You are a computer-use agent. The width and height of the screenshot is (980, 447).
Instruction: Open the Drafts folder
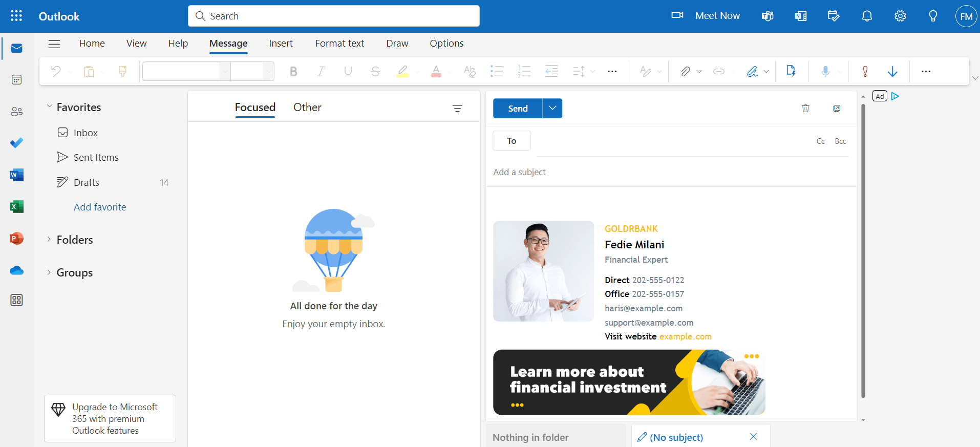[x=113, y=182]
